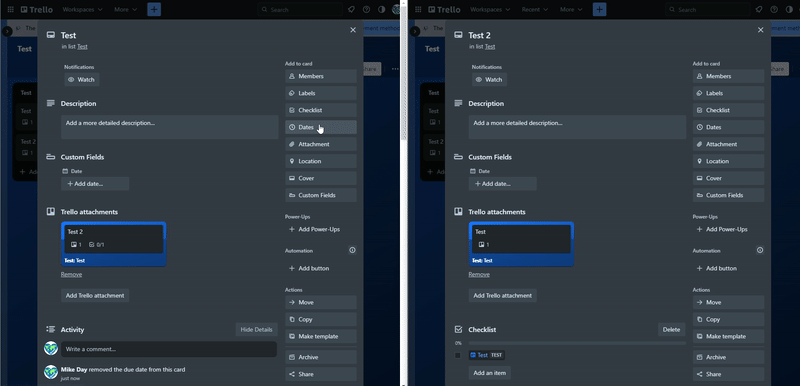
Task: Open the app switcher grid in the right window
Action: pos(418,10)
